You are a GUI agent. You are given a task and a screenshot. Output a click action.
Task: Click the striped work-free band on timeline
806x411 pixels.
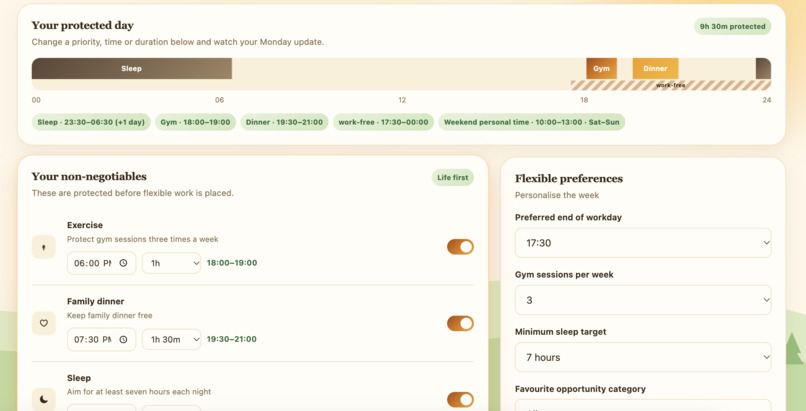pos(671,85)
